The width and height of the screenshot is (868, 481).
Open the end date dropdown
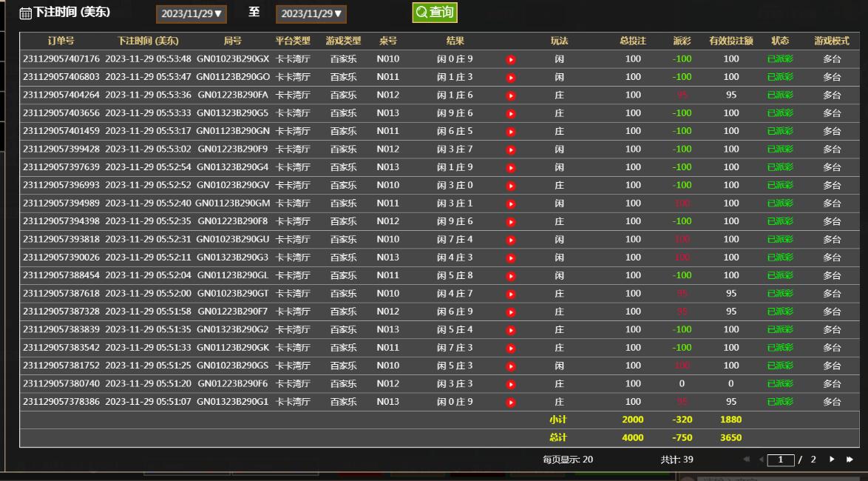[311, 14]
